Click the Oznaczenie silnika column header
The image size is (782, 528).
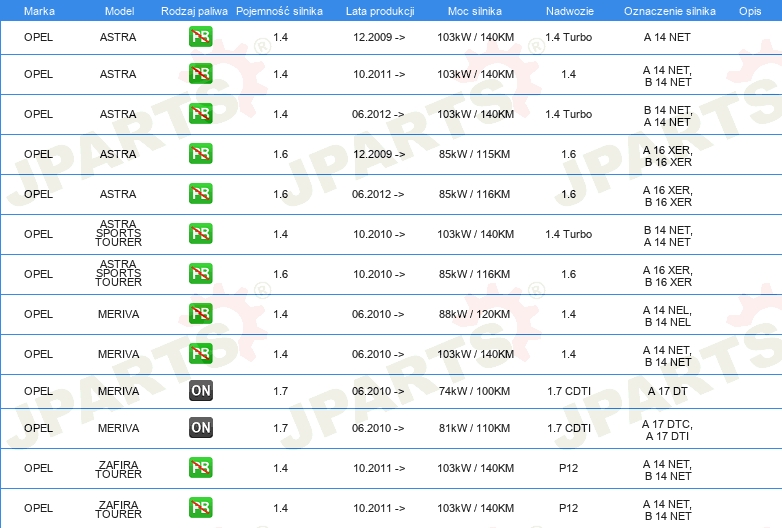click(x=670, y=11)
